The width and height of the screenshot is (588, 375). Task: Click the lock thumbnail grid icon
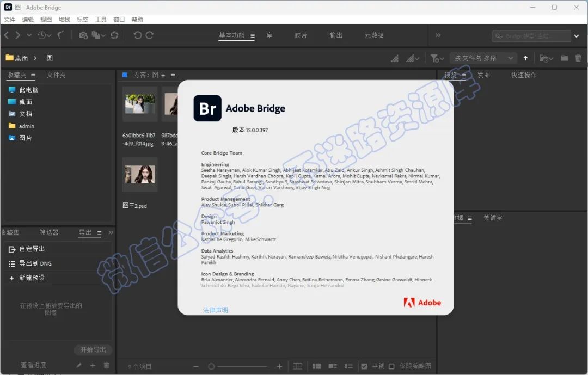coord(298,366)
